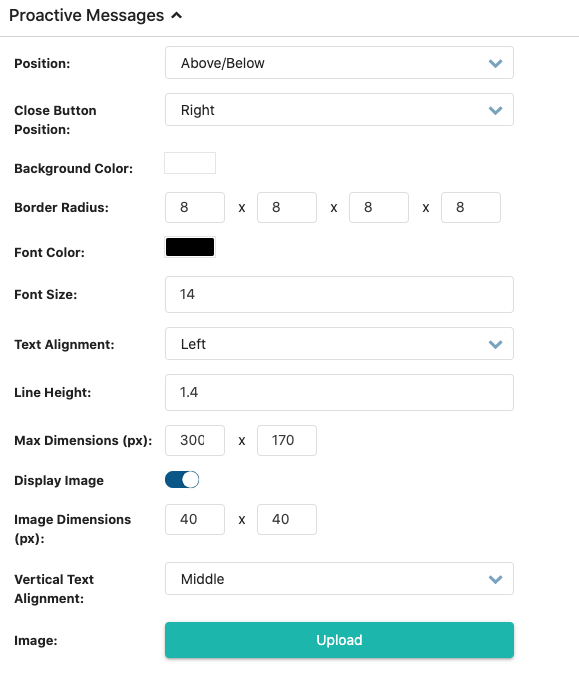Disable the Display Image toggle
This screenshot has width=579, height=687.
point(182,479)
